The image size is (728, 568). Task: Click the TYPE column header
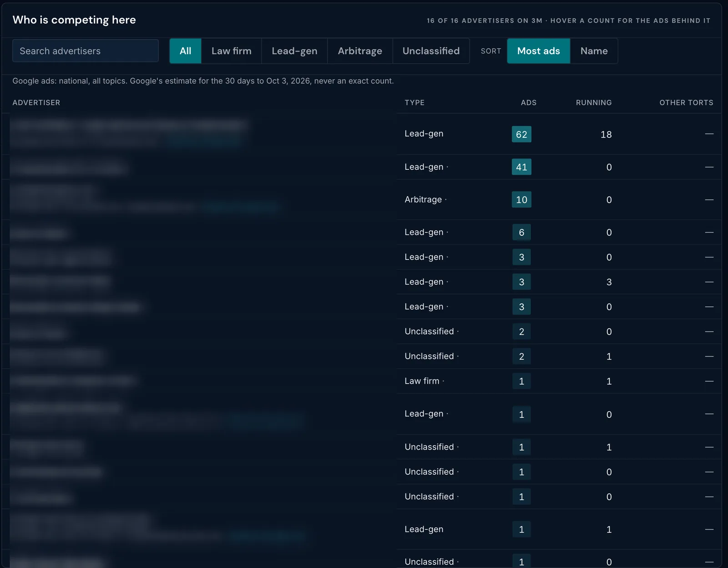click(415, 103)
